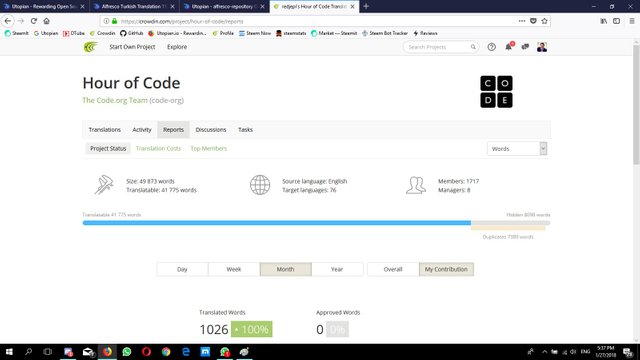Image resolution: width=640 pixels, height=360 pixels.
Task: Open the Translations tab
Action: [104, 129]
